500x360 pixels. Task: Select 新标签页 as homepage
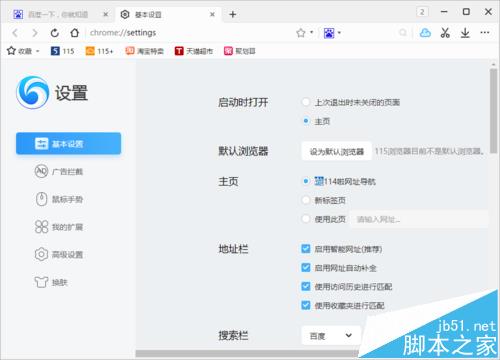306,200
